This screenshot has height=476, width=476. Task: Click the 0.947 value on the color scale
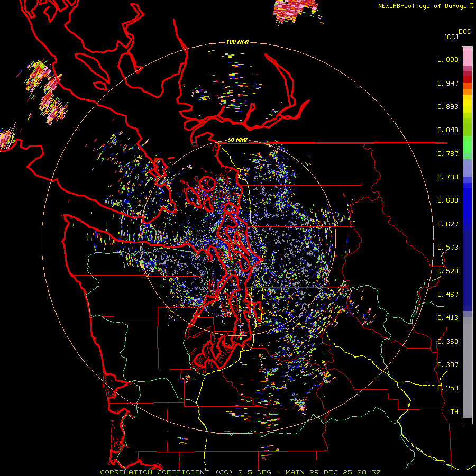pos(448,83)
